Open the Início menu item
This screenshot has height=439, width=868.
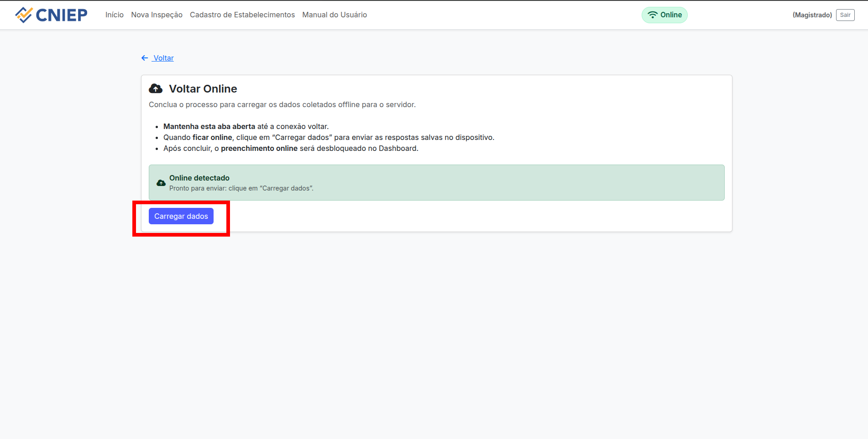tap(114, 15)
